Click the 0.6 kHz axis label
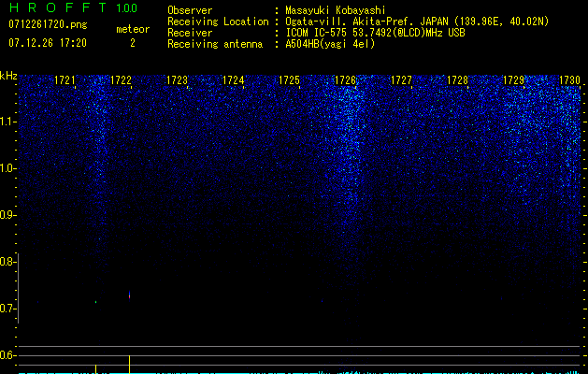588x374 pixels. [x=7, y=355]
